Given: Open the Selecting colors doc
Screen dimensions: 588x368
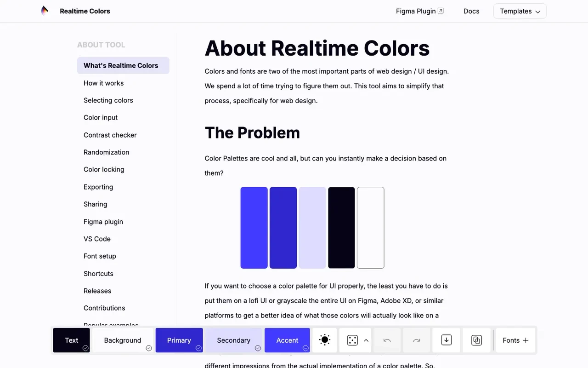Looking at the screenshot, I should [x=108, y=100].
